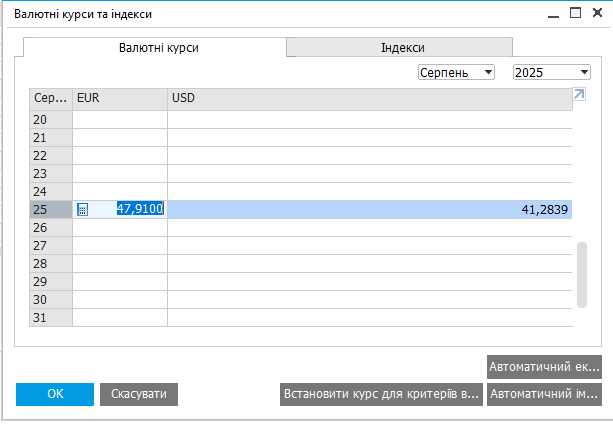Switch to the Індекси tab
The image size is (613, 424).
click(401, 48)
